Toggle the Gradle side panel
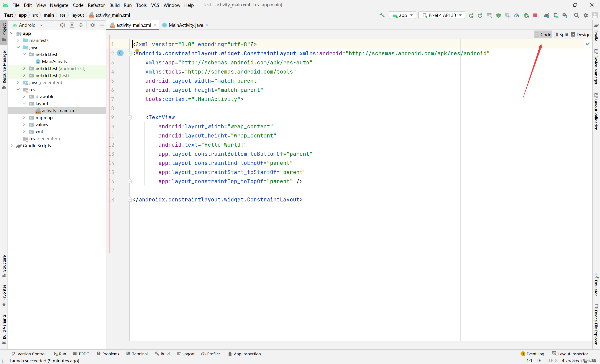The width and height of the screenshot is (600, 364). (x=596, y=33)
